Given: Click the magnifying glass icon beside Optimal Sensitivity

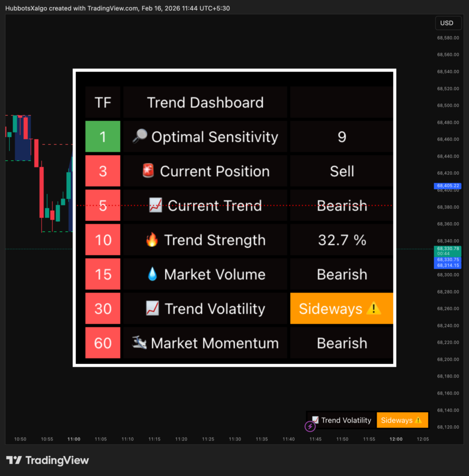Looking at the screenshot, I should (140, 136).
